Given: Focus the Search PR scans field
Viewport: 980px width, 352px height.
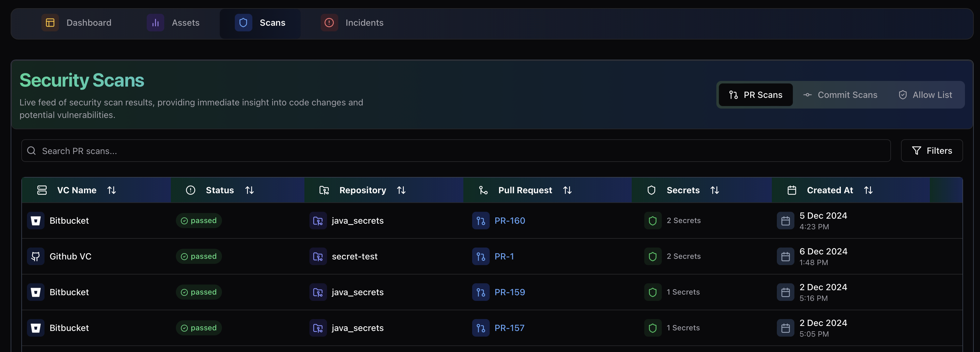Looking at the screenshot, I should tap(456, 151).
